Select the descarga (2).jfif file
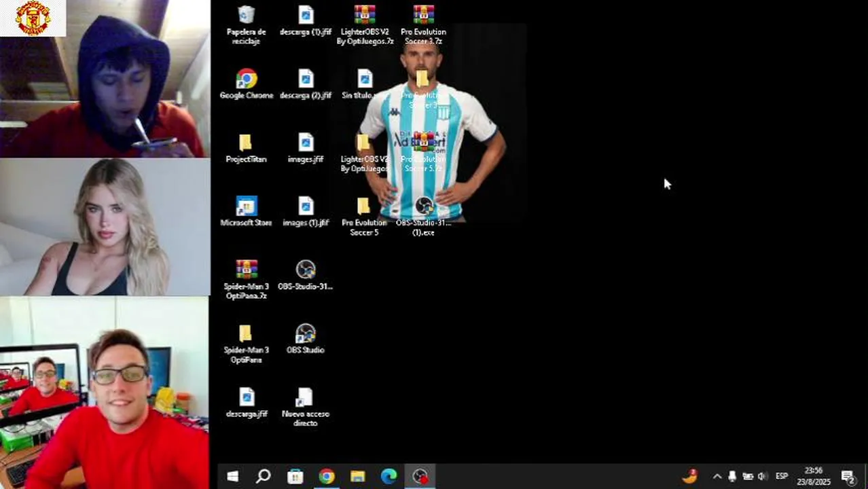This screenshot has height=489, width=868. (x=305, y=84)
